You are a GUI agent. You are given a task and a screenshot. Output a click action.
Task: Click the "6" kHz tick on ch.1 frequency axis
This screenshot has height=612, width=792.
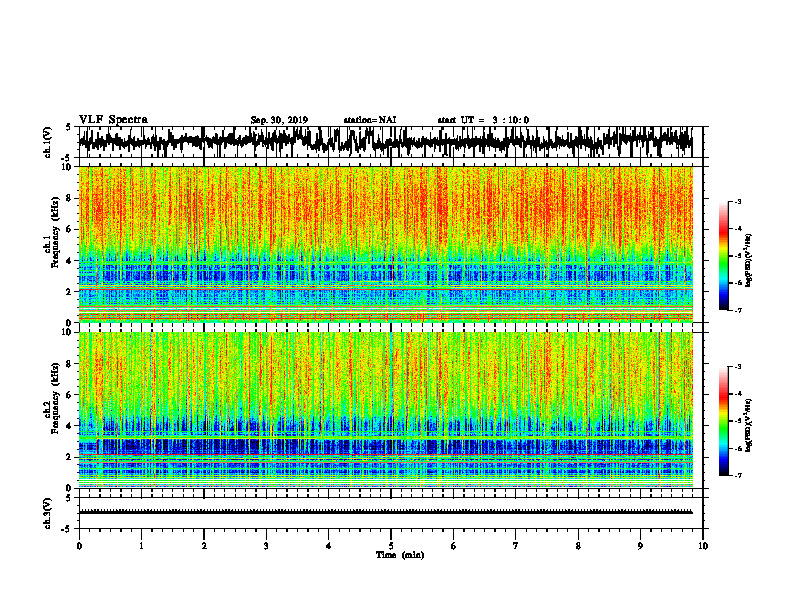click(69, 229)
